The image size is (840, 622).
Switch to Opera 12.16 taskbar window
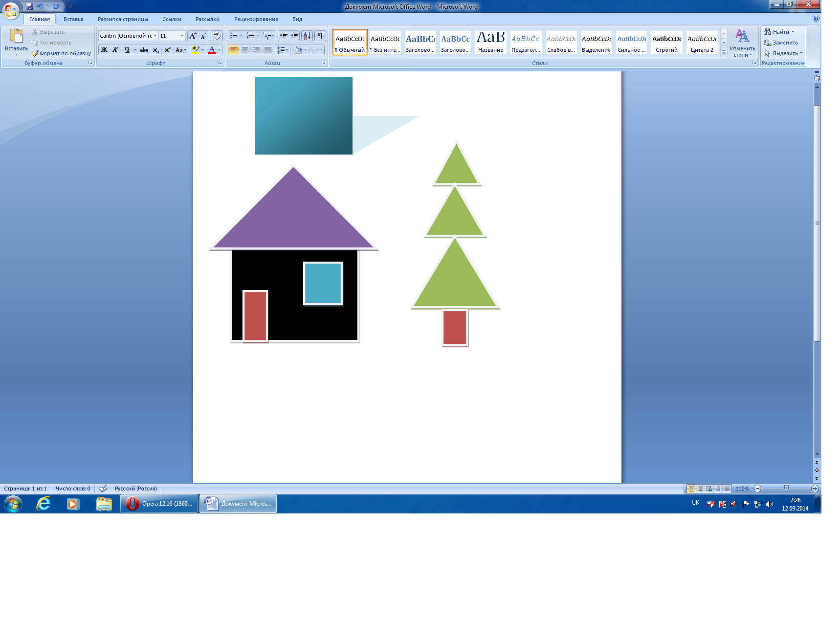[x=159, y=504]
